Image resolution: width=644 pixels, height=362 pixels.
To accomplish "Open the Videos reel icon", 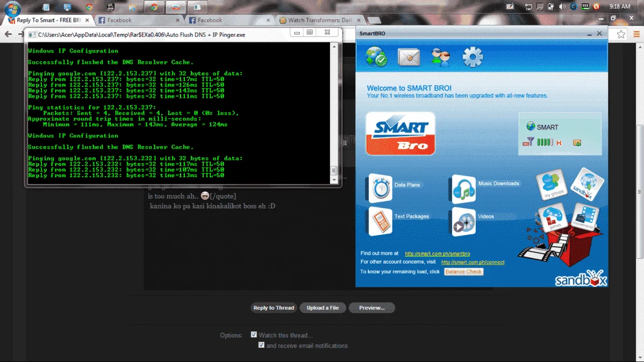I will point(464,222).
